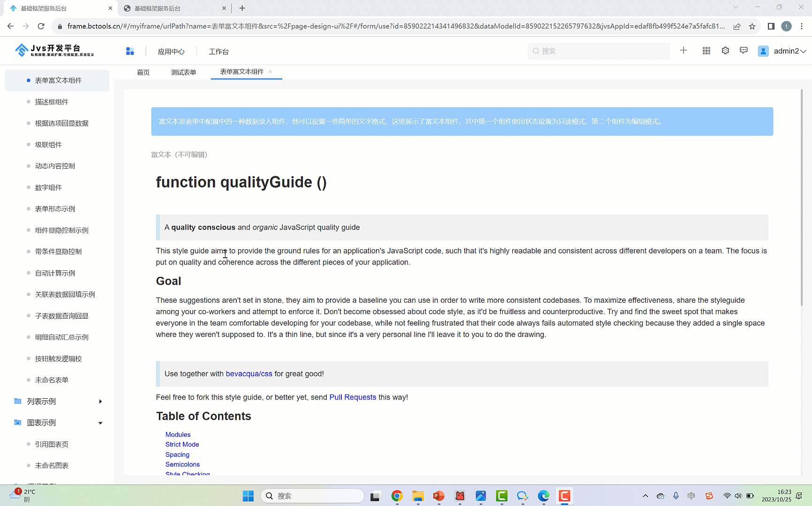Viewport: 812px width, 506px height.
Task: Follow the Pull Requests link
Action: coord(353,397)
